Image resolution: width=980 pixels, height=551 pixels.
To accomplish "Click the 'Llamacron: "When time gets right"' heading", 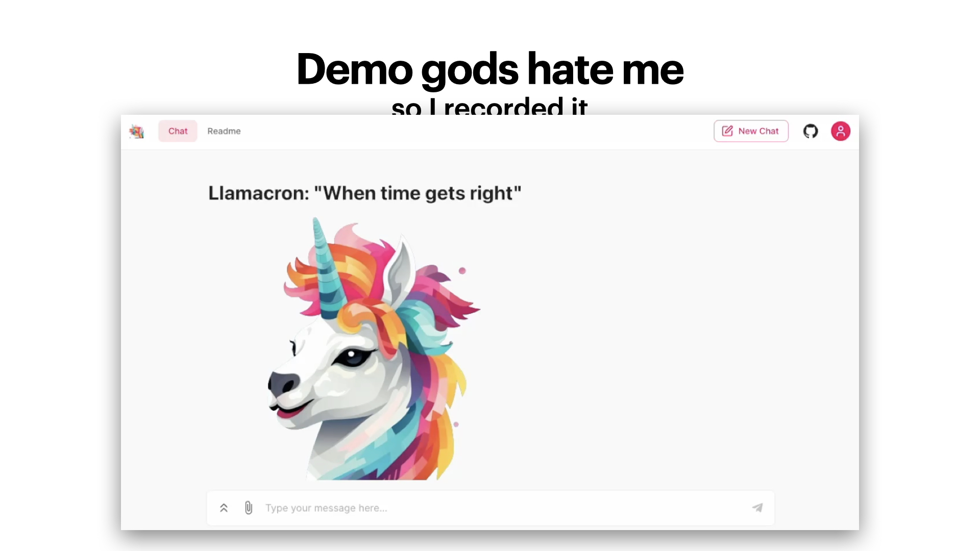I will [x=364, y=193].
